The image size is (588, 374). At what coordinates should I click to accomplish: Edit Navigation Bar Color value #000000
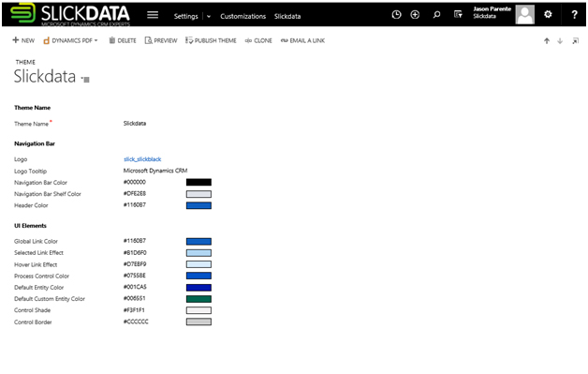click(135, 182)
